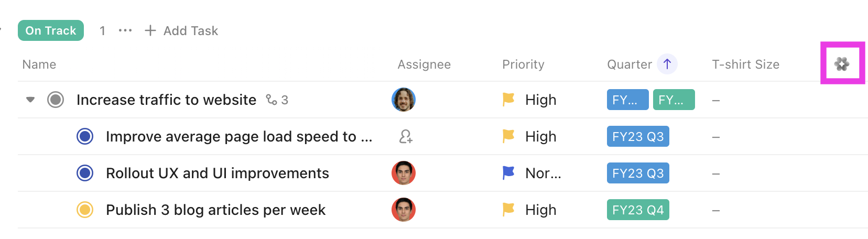
Task: Click the green On Track status badge
Action: (x=51, y=30)
